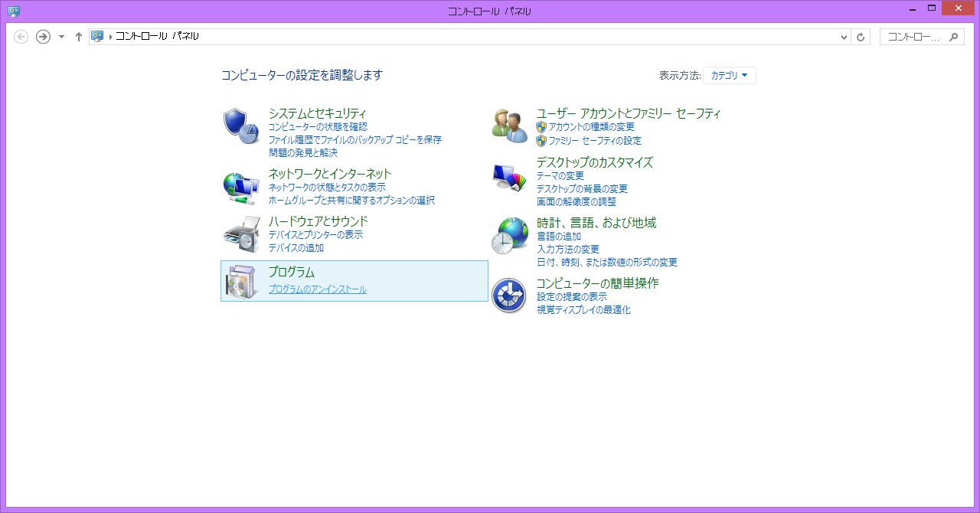Screen dimensions: 980x513
Task: Open the デスクトップのカスタマイズ heading
Action: click(594, 162)
